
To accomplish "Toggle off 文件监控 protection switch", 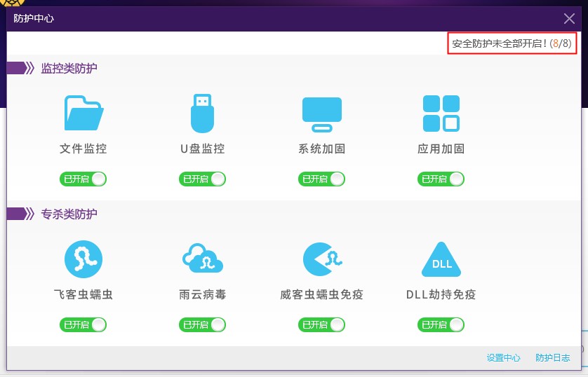I will coord(83,179).
